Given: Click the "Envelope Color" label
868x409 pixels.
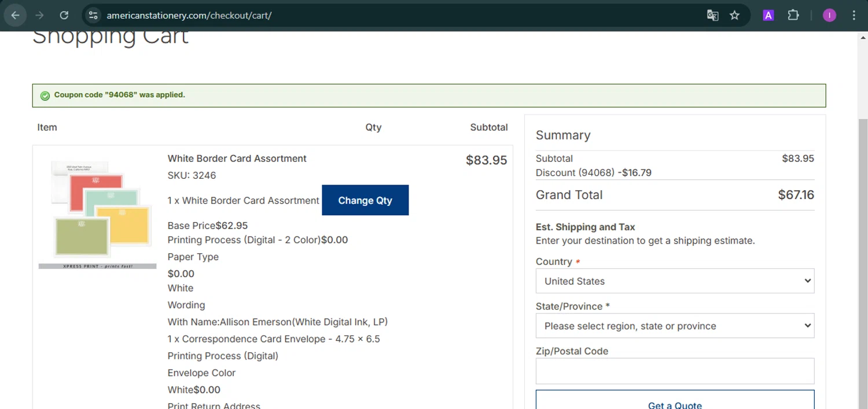Looking at the screenshot, I should coord(201,373).
